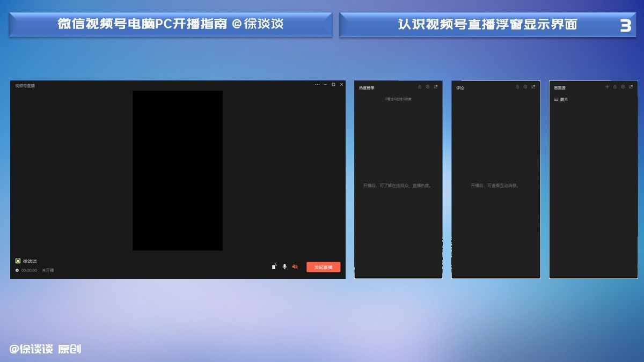The image size is (644, 362).
Task: Pop out the 评论 panel
Action: click(534, 86)
